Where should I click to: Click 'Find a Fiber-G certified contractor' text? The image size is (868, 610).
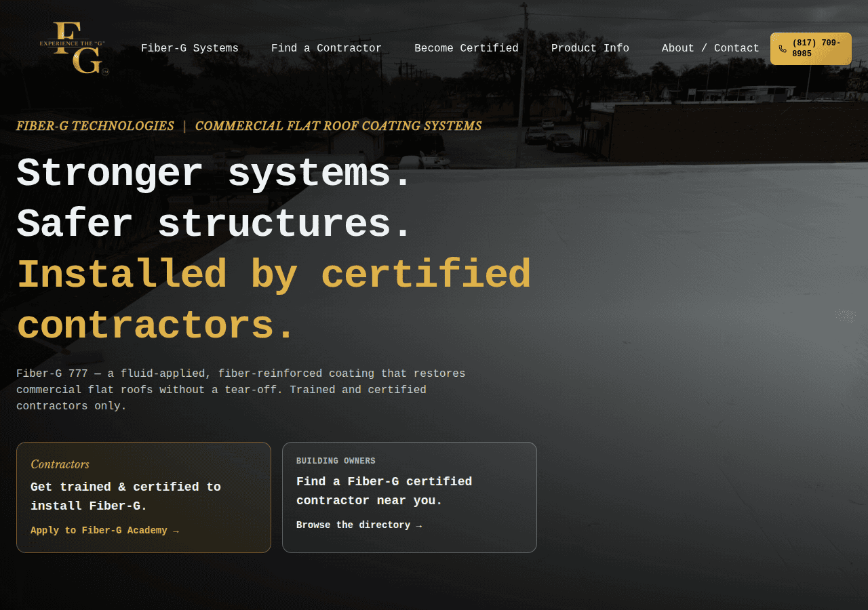[384, 491]
